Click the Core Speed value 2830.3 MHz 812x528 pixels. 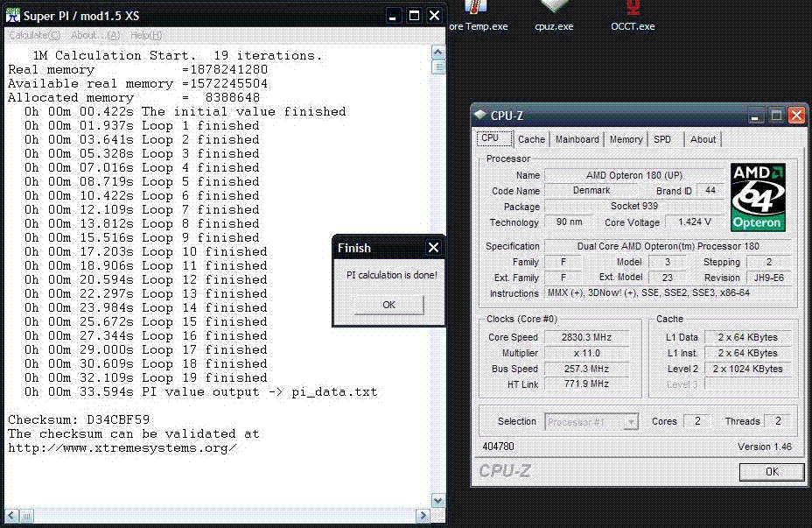(x=587, y=337)
